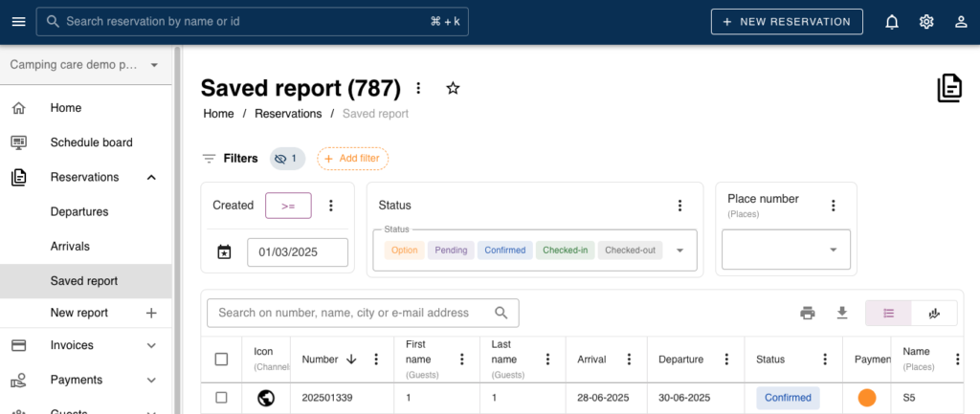Image resolution: width=980 pixels, height=414 pixels.
Task: Open the hamburger navigation menu
Action: click(x=18, y=22)
